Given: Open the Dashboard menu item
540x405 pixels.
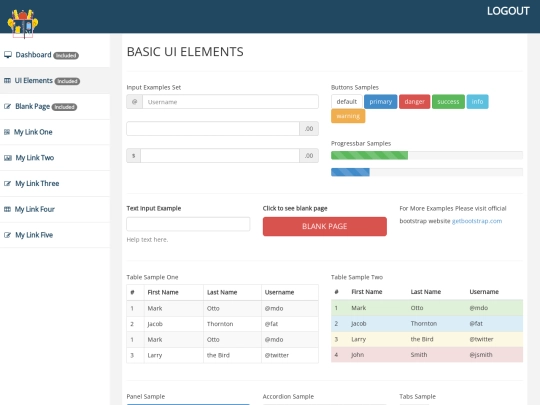Looking at the screenshot, I should tap(55, 55).
